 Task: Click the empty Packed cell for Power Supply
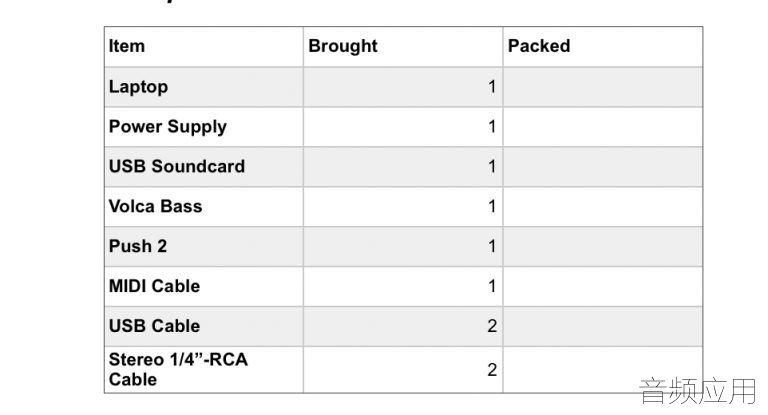tap(603, 127)
